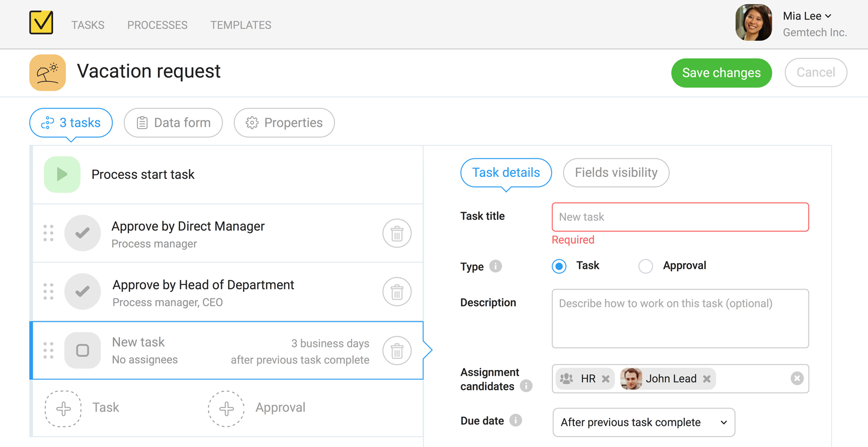Select the Approval type radio button
The height and width of the screenshot is (447, 868).
pos(646,266)
